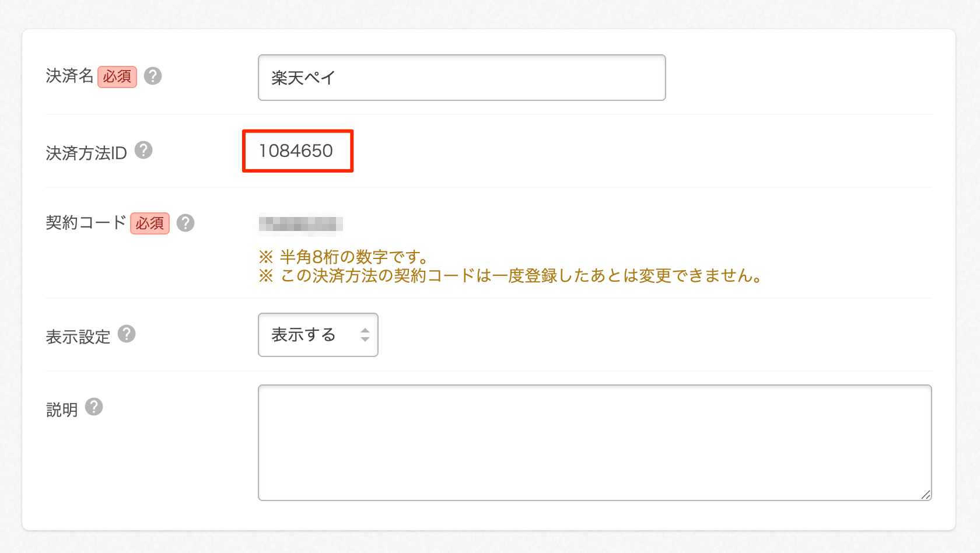This screenshot has height=553, width=980.
Task: Open help for the 契約コード field
Action: pos(185,223)
